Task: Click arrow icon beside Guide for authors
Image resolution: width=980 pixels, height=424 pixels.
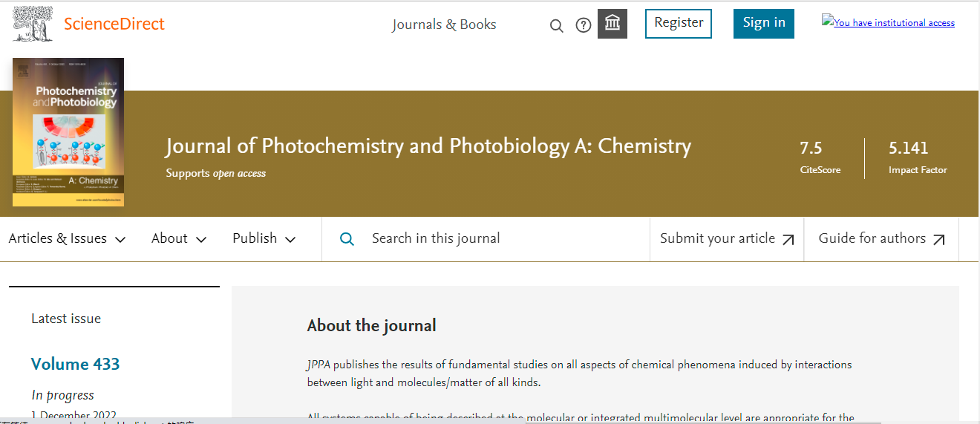Action: click(939, 240)
